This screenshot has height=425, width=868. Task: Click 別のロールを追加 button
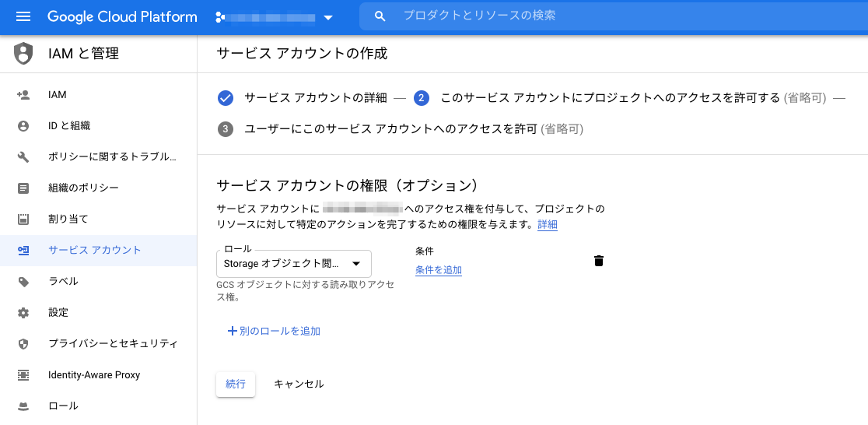click(274, 332)
